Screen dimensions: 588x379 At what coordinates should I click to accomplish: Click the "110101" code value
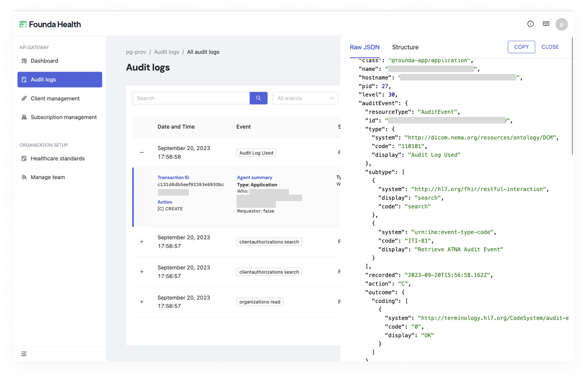(x=411, y=146)
